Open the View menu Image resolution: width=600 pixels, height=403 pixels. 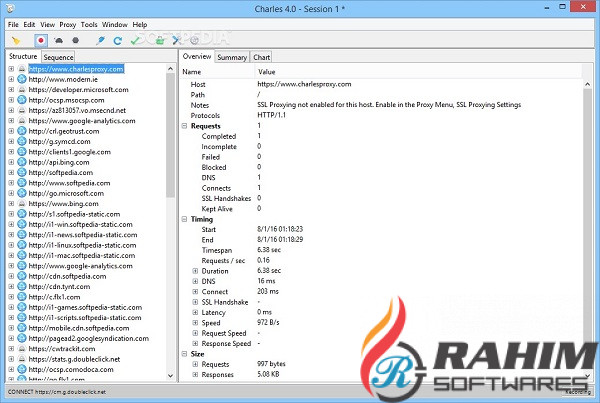pos(47,24)
